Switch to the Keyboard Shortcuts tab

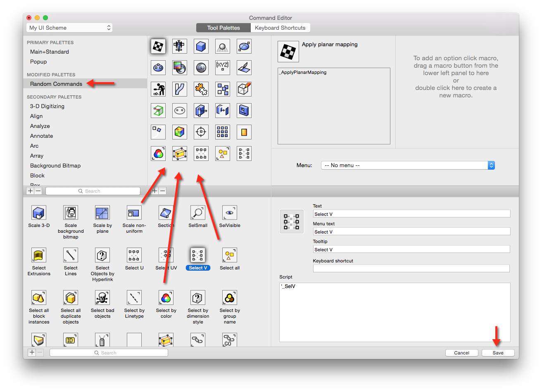280,28
